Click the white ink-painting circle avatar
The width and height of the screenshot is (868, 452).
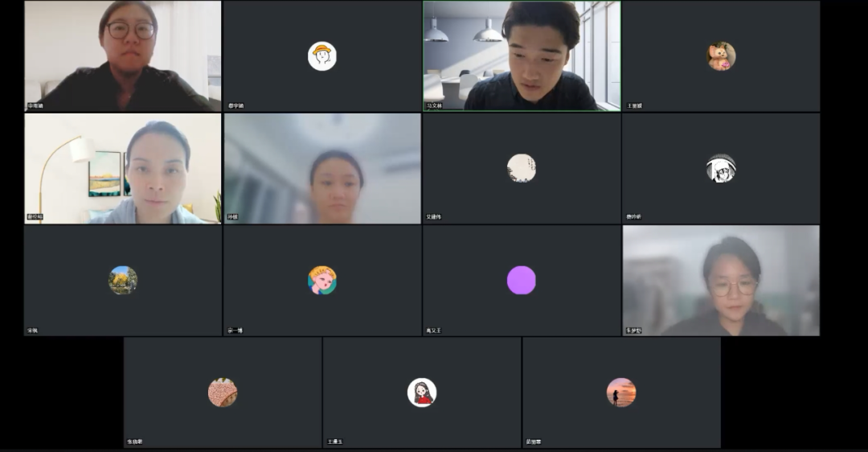click(521, 168)
